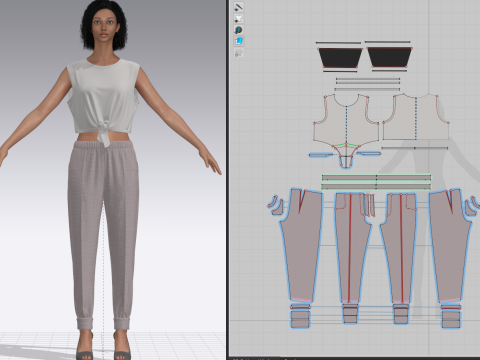Select the left black trapezoid pattern piece
Image resolution: width=480 pixels, height=360 pixels.
tap(340, 58)
